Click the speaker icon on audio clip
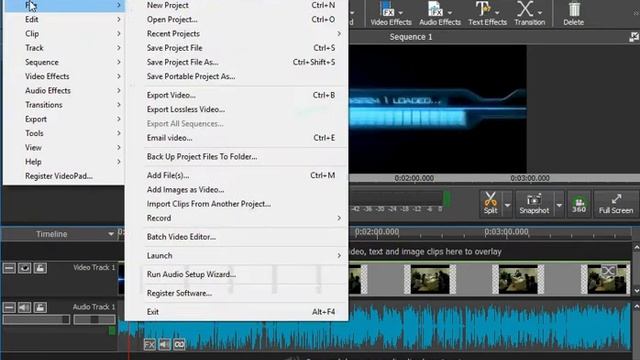This screenshot has width=640, height=360. pyautogui.click(x=164, y=344)
